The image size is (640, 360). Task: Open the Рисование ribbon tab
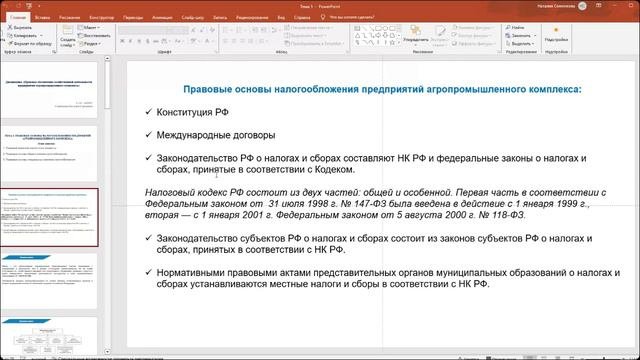click(x=70, y=18)
